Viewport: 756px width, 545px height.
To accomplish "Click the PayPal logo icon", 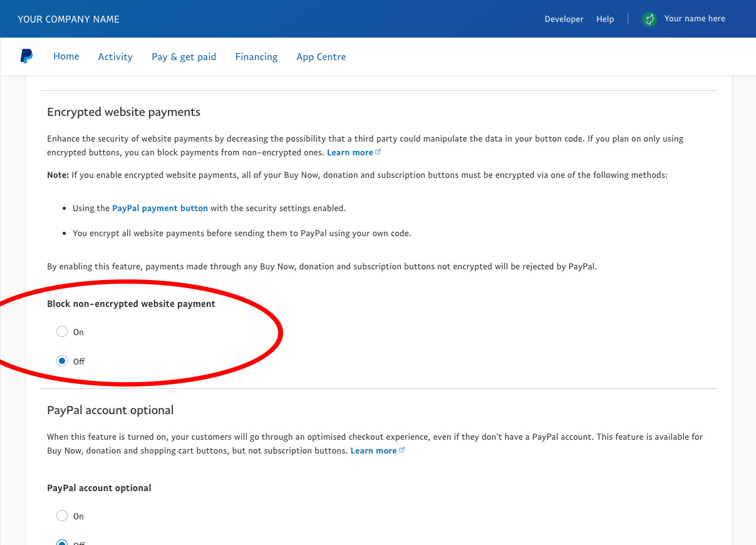I will (26, 56).
